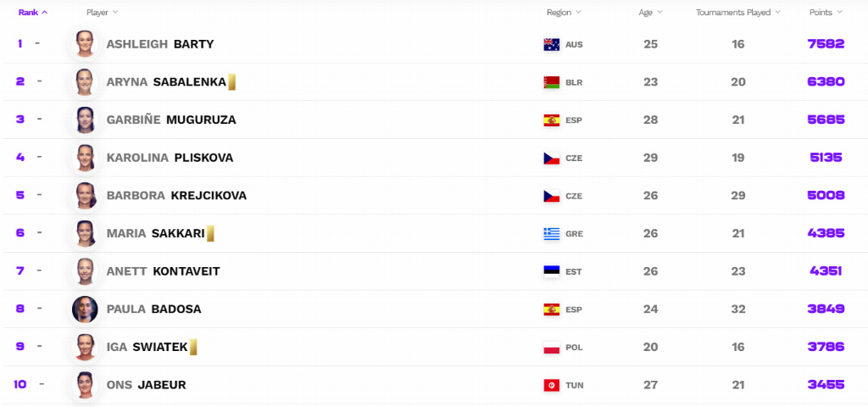Open Garbiñe Muguruza's player page
868x407 pixels.
tap(171, 120)
